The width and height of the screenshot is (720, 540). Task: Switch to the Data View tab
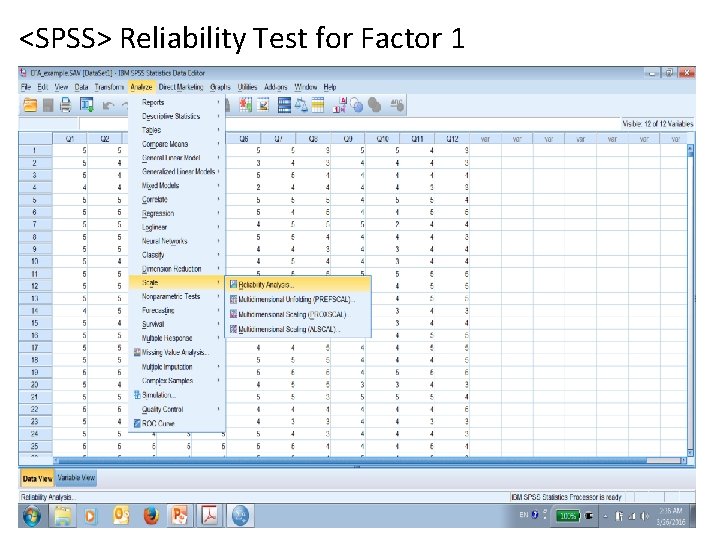[37, 478]
